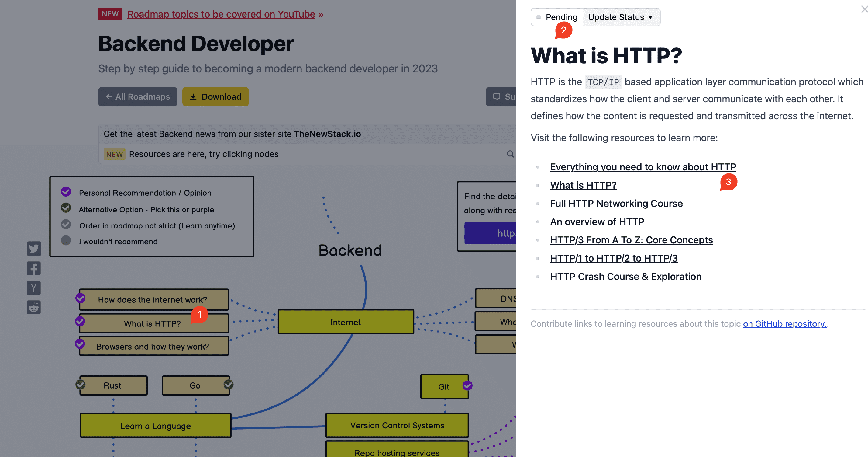
Task: Click the TheNewStack.io sister site link
Action: click(327, 133)
